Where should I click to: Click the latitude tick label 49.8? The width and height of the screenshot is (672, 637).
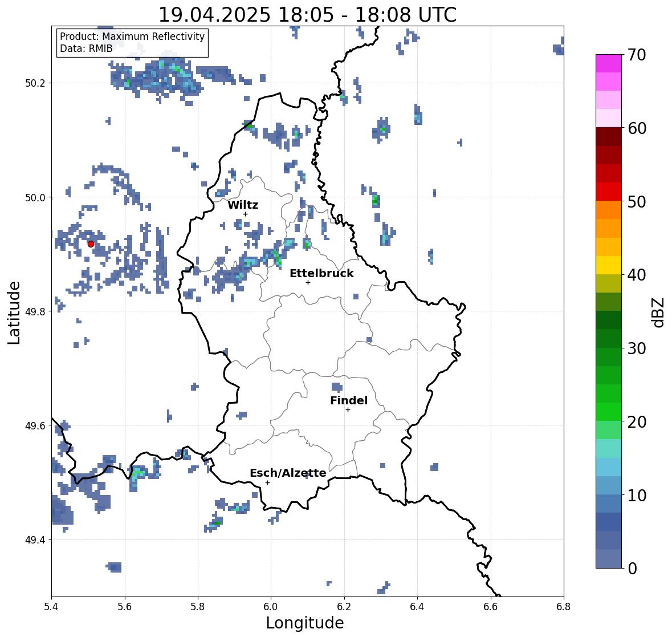(x=35, y=311)
